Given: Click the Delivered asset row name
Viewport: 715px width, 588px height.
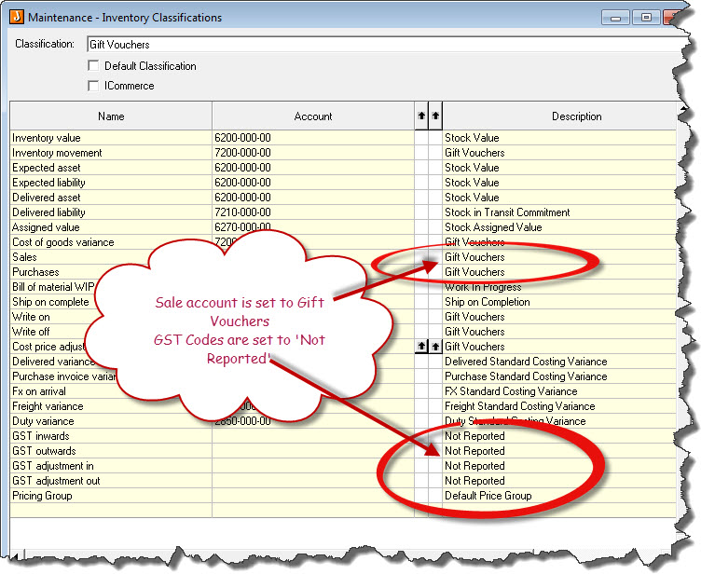Looking at the screenshot, I should point(46,198).
